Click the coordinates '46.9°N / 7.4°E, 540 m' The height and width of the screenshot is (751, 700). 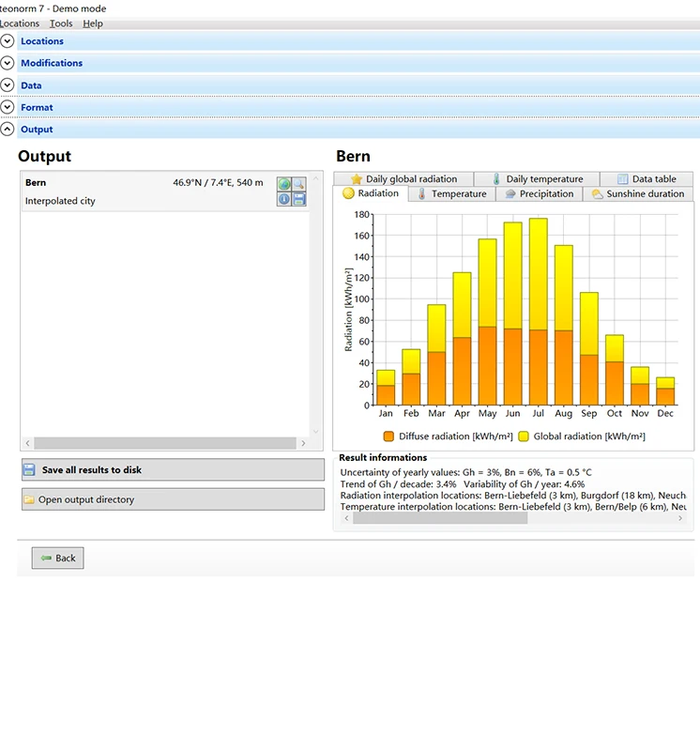click(x=218, y=182)
